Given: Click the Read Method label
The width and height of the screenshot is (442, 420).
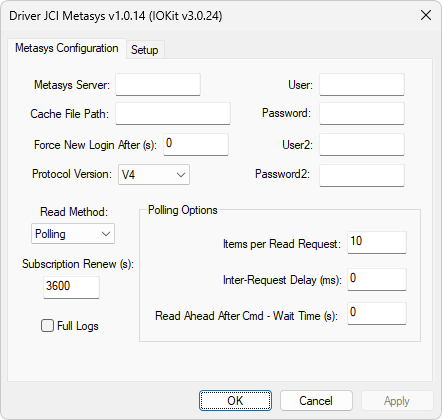Looking at the screenshot, I should tap(74, 212).
